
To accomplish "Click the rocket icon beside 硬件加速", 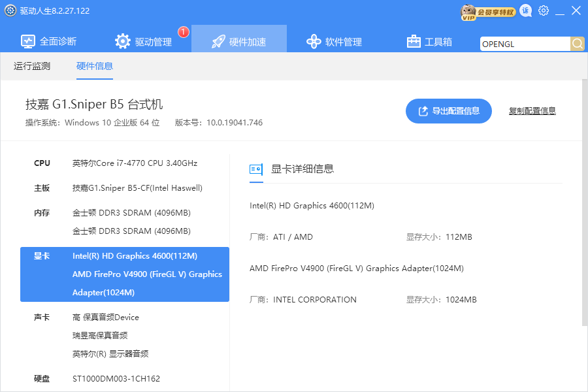I will (x=218, y=41).
